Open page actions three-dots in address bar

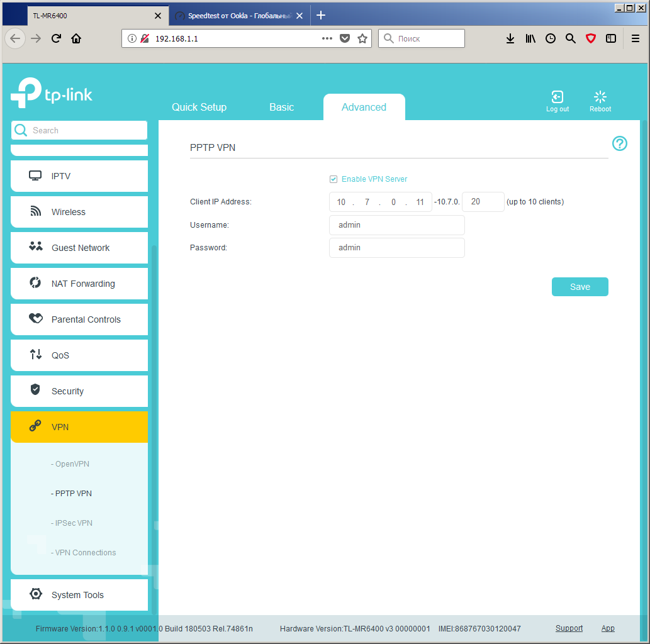(327, 38)
